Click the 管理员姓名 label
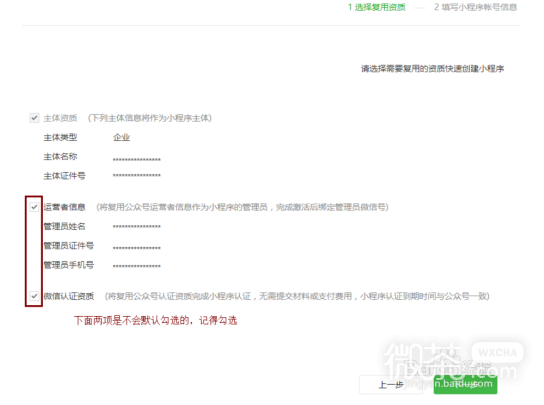544x405 pixels. [65, 227]
